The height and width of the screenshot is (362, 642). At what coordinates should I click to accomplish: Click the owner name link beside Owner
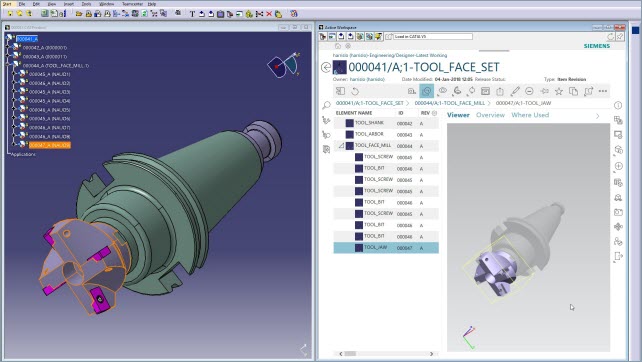pyautogui.click(x=367, y=79)
